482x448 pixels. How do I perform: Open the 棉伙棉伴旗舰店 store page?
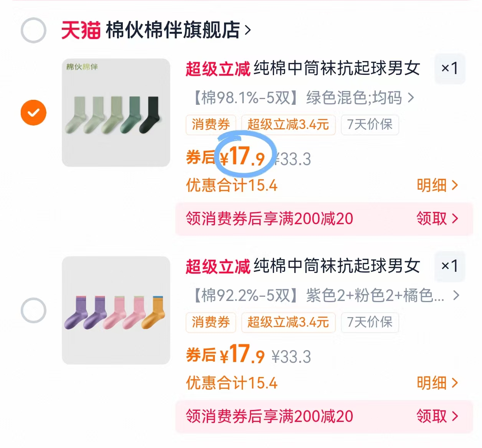175,31
